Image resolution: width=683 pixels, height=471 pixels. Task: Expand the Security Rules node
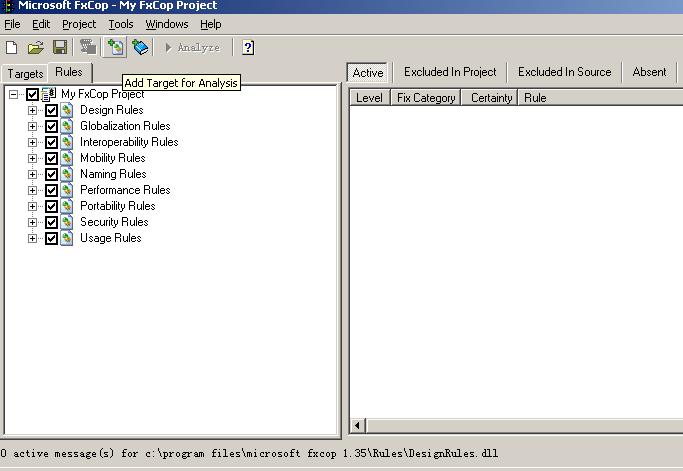click(32, 222)
